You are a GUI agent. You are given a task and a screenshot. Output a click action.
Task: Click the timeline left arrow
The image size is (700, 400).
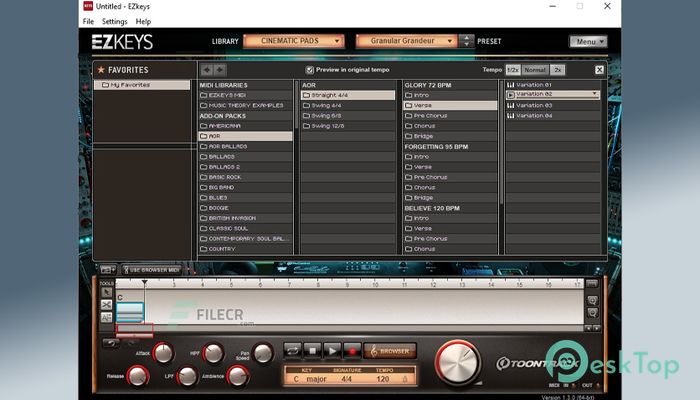point(588,328)
